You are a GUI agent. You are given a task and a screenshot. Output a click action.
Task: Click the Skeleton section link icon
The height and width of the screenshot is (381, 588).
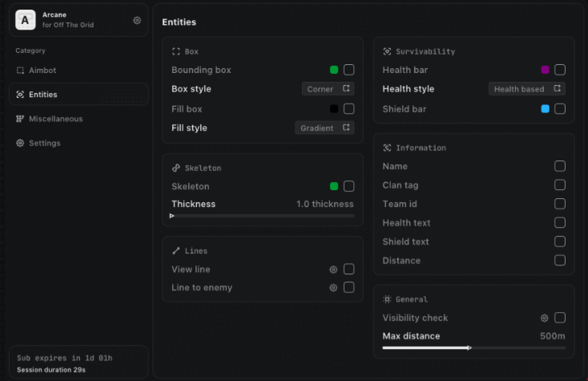click(x=176, y=168)
